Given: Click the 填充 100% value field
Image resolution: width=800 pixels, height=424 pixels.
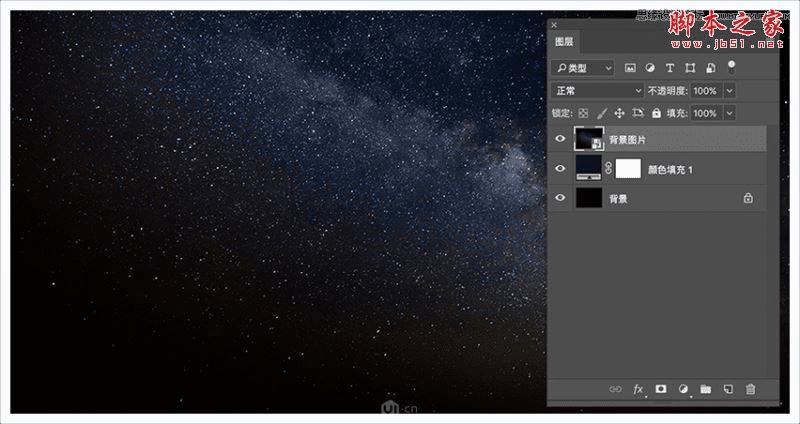Looking at the screenshot, I should [x=706, y=113].
